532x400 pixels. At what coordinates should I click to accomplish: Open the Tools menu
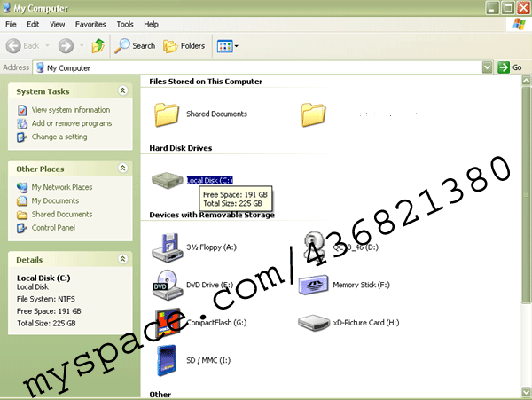(x=125, y=25)
